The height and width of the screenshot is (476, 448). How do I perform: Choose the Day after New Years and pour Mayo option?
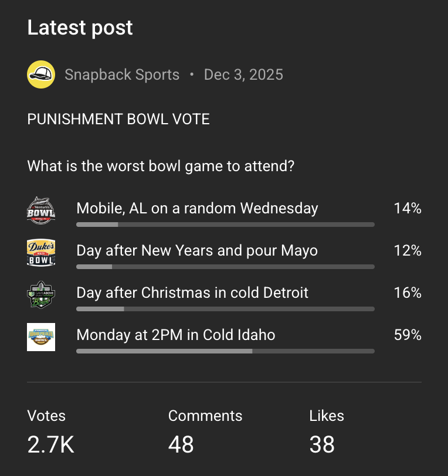pyautogui.click(x=197, y=250)
